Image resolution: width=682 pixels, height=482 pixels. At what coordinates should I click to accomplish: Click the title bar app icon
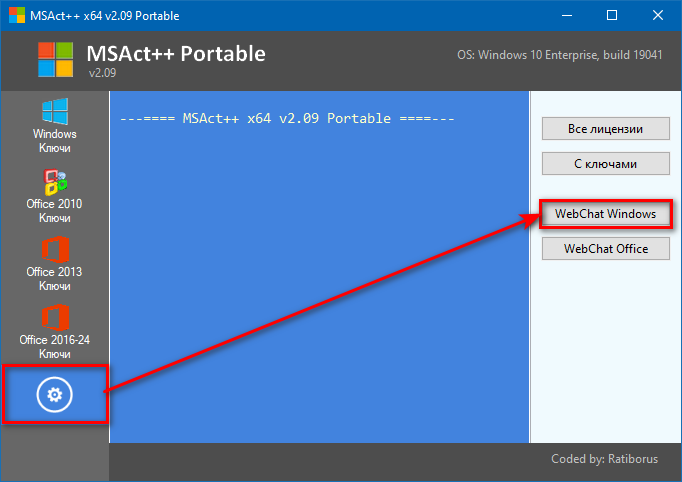(17, 15)
